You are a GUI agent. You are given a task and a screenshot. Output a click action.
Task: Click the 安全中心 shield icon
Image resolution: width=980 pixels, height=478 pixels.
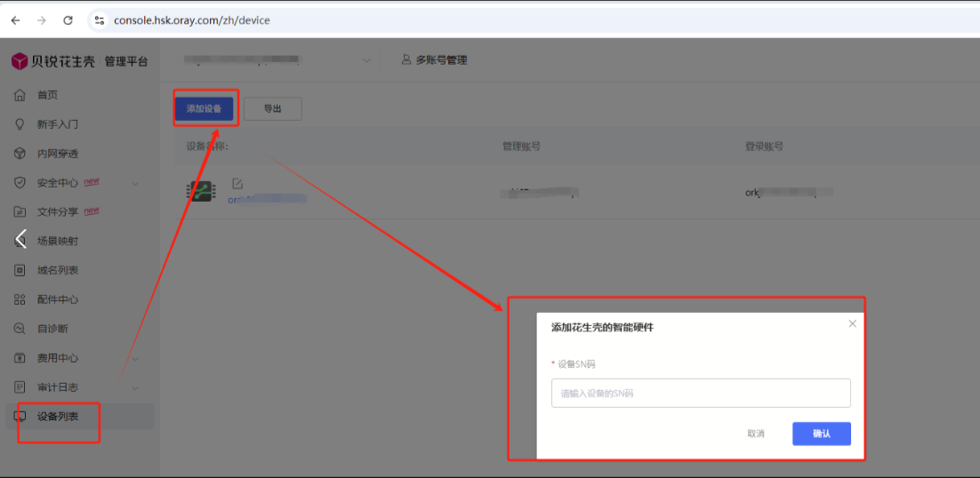coord(20,183)
